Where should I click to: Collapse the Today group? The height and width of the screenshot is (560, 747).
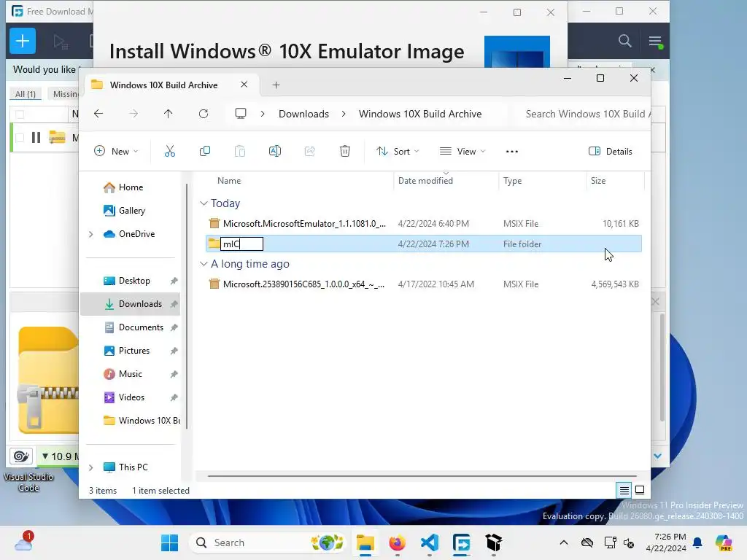[x=204, y=203]
